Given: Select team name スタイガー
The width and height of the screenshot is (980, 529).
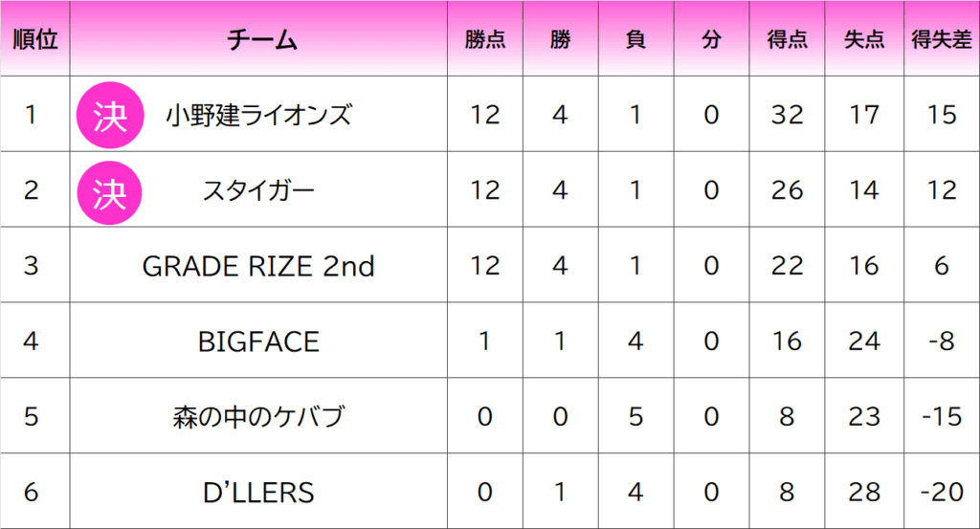Looking at the screenshot, I should coord(258,190).
